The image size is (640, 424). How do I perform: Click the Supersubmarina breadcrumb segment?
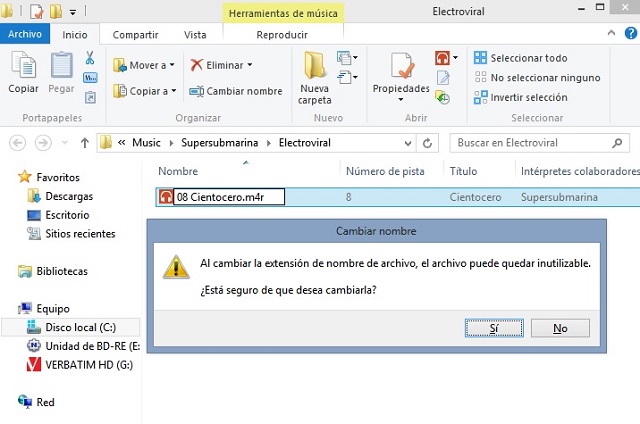click(x=220, y=143)
